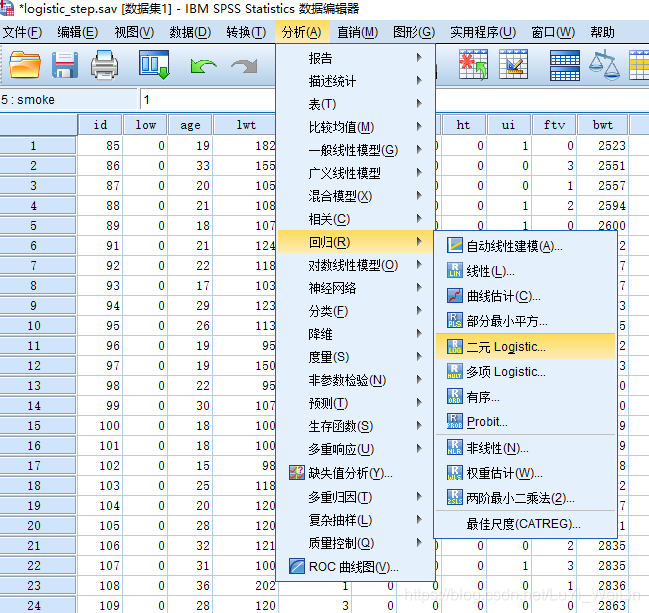Open the 生存函数(S) submenu
This screenshot has width=649, height=613.
356,425
